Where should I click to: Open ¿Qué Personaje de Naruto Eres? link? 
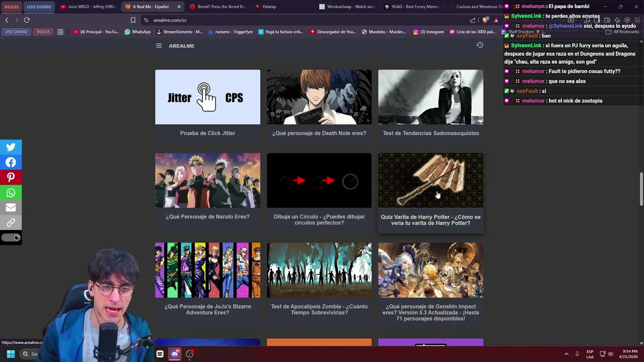click(208, 217)
